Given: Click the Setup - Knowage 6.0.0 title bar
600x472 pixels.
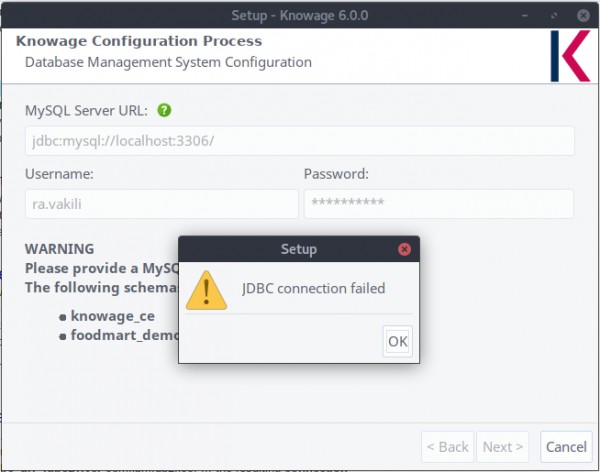Looking at the screenshot, I should tap(299, 14).
